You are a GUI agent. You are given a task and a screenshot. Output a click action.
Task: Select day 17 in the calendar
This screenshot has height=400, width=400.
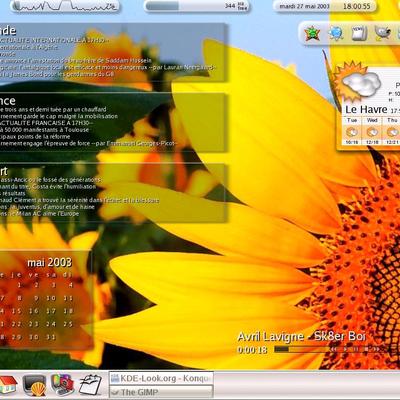pos(51,311)
